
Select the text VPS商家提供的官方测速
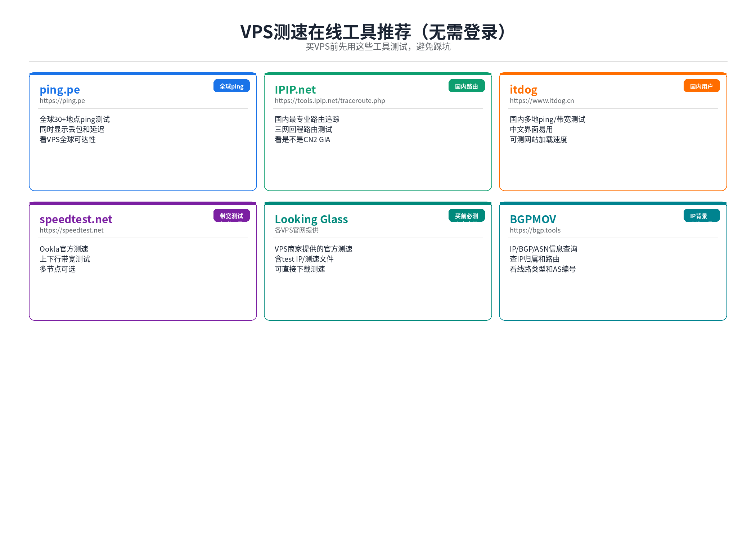[x=314, y=249]
